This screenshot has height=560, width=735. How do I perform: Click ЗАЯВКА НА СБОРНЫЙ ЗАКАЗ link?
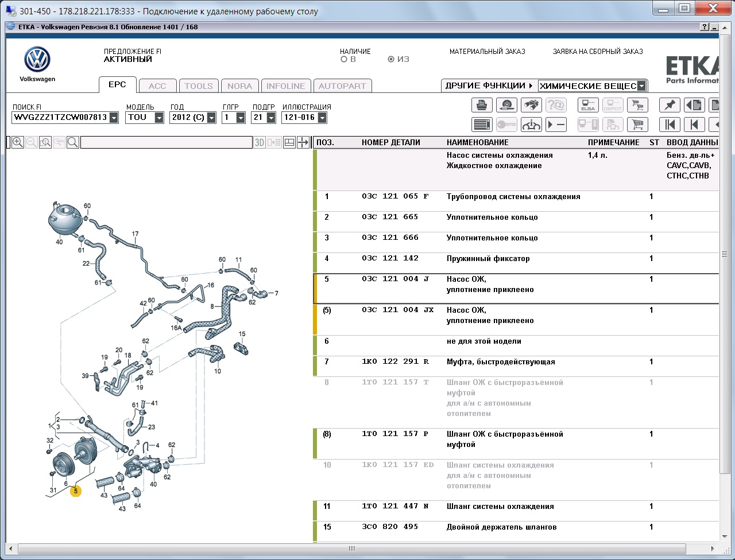coord(598,52)
